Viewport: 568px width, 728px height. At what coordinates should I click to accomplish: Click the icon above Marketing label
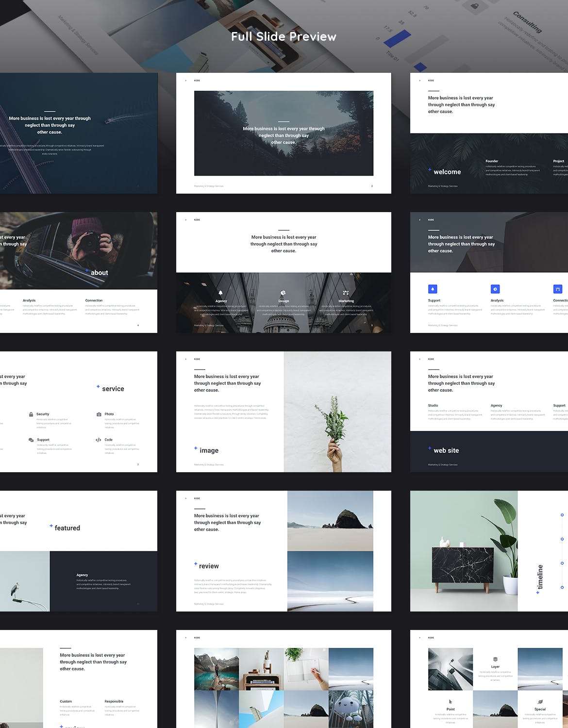pos(346,293)
